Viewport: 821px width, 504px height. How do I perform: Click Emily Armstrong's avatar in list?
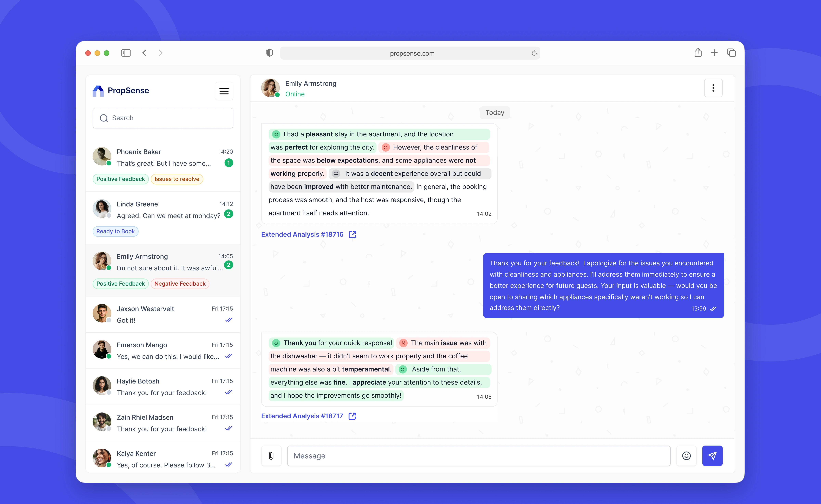click(x=102, y=261)
